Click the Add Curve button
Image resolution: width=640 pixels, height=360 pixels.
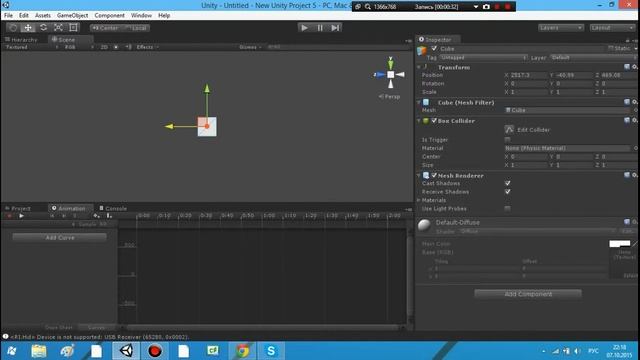coord(60,238)
